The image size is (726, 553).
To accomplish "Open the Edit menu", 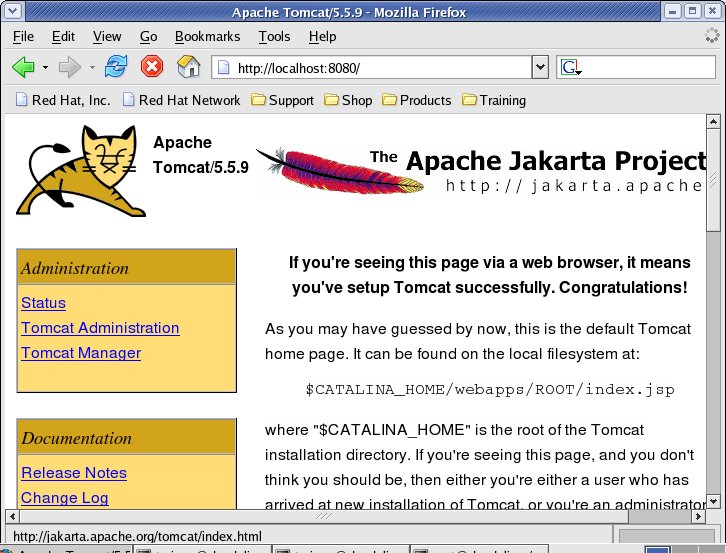I will [x=63, y=36].
